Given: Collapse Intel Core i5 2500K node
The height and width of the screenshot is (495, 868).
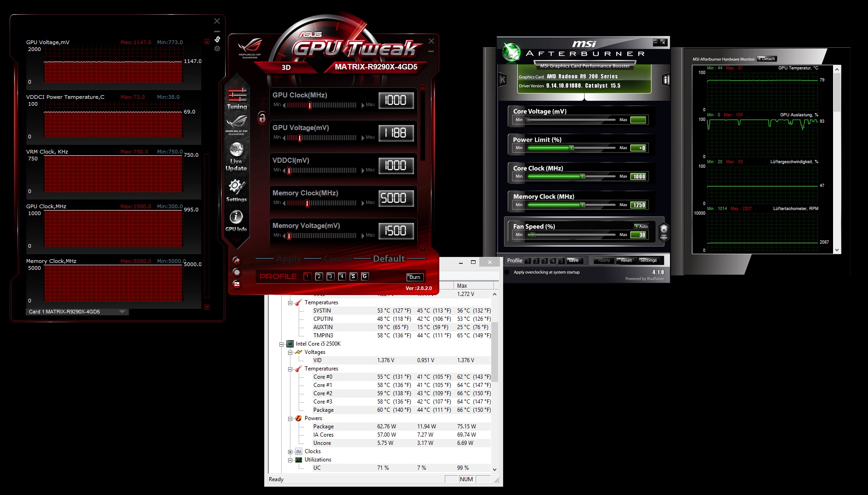Looking at the screenshot, I should 281,344.
